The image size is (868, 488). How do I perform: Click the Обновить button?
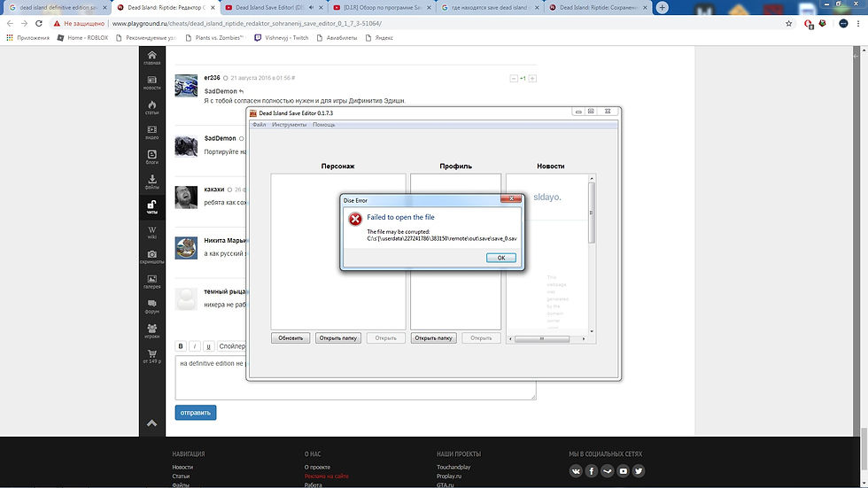[x=291, y=338]
